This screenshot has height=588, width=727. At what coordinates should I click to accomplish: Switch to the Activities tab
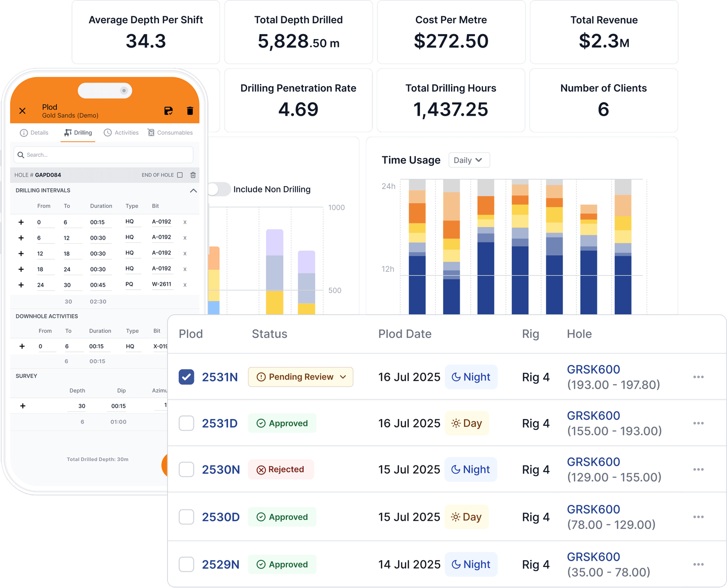(121, 133)
